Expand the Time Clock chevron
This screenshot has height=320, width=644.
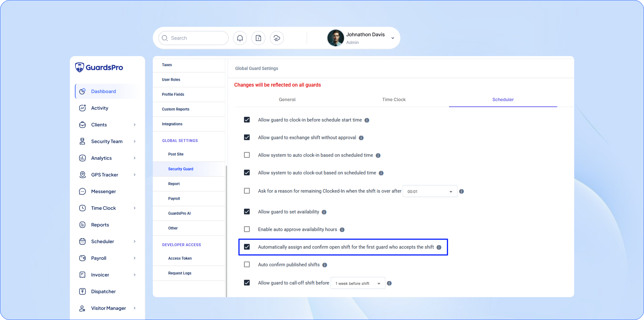(135, 208)
